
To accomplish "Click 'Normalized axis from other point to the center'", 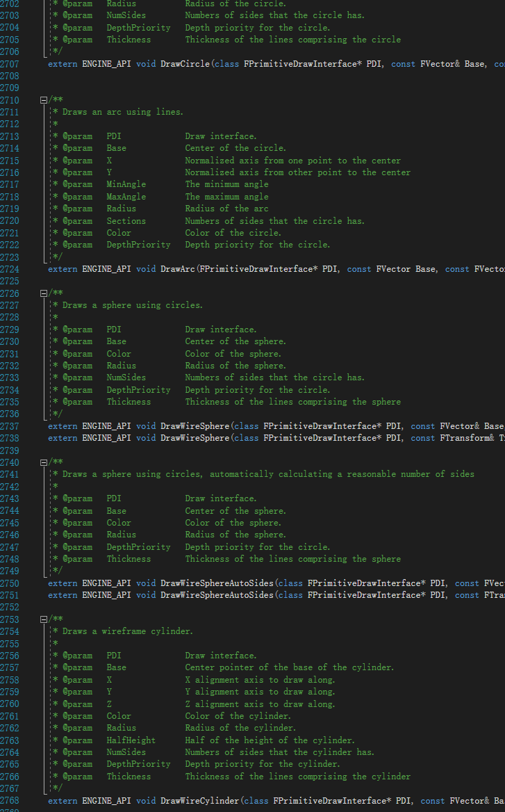I will tap(298, 172).
